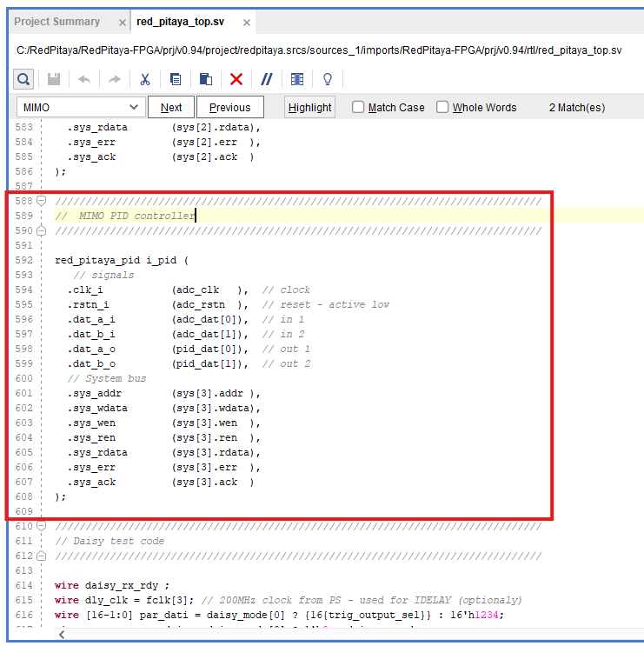Click line number 608 in the gutter
Viewport: 644px width, 646px height.
click(23, 496)
